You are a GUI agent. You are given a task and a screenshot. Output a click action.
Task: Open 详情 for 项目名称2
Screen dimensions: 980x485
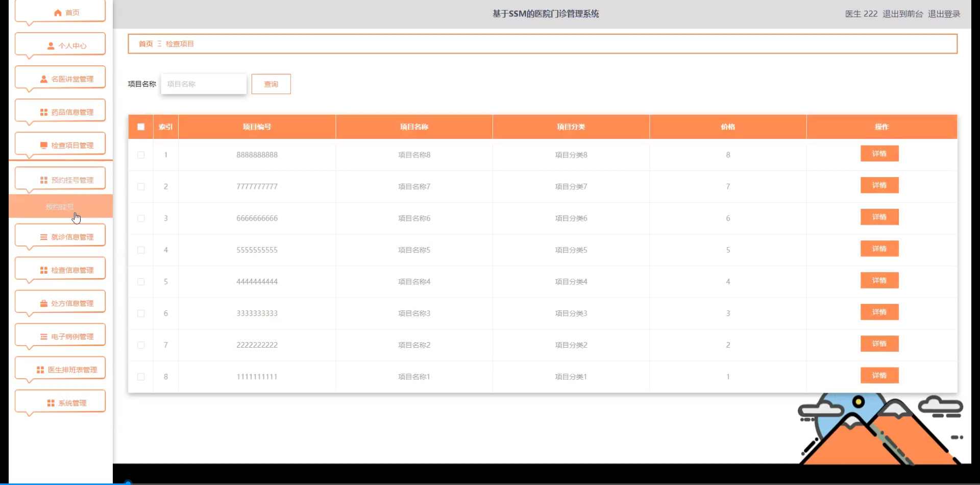tap(879, 344)
